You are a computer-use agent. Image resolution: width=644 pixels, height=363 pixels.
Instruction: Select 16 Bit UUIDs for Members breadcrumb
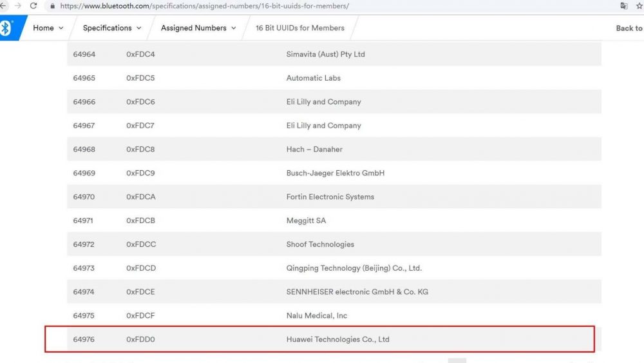coord(299,28)
